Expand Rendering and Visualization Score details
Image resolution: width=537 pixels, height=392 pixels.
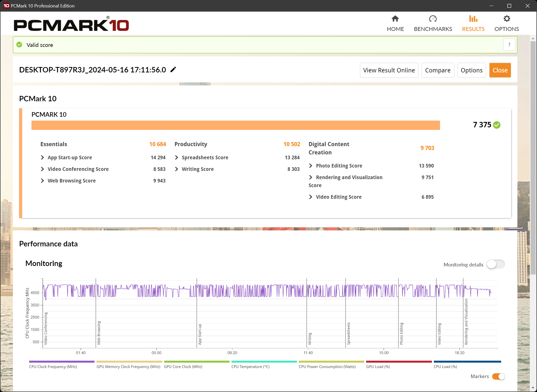pyautogui.click(x=311, y=177)
